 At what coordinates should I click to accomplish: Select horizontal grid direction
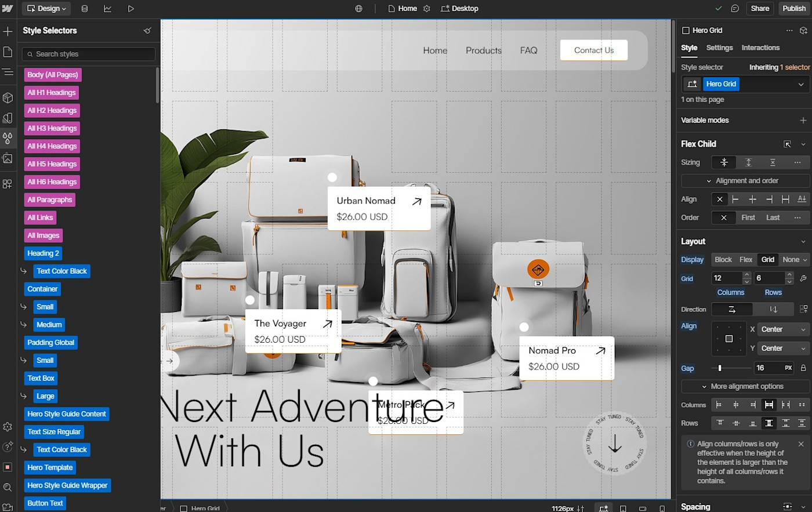(x=732, y=310)
